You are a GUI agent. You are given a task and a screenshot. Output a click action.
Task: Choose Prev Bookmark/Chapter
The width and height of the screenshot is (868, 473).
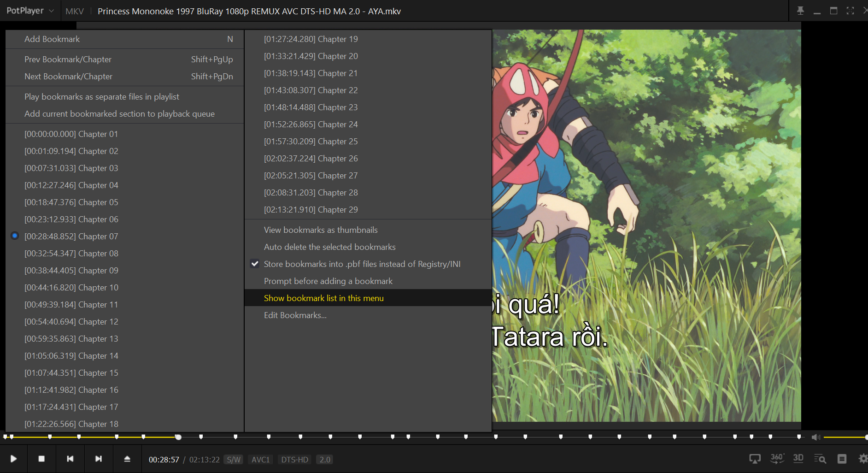(x=124, y=59)
